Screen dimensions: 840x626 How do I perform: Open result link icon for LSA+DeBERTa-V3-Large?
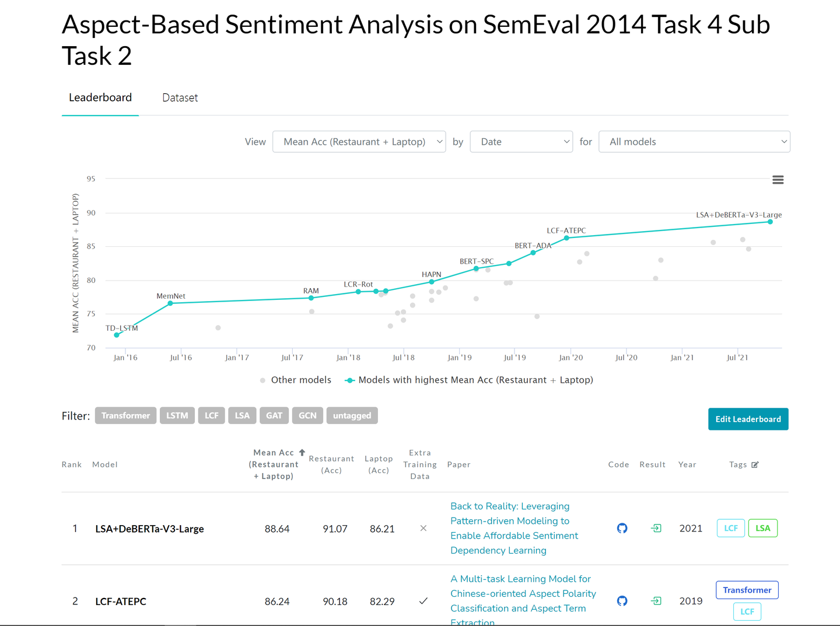point(656,529)
